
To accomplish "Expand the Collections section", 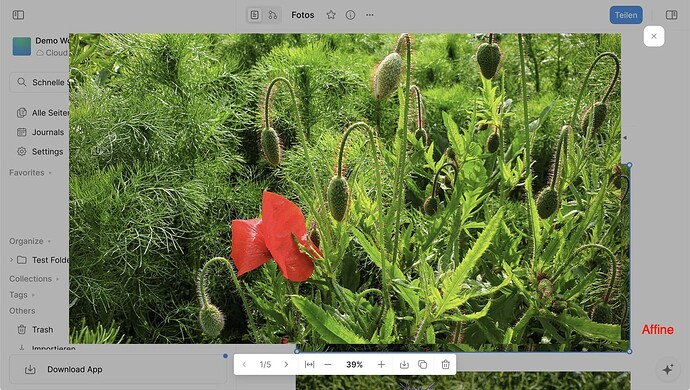I will [x=34, y=279].
